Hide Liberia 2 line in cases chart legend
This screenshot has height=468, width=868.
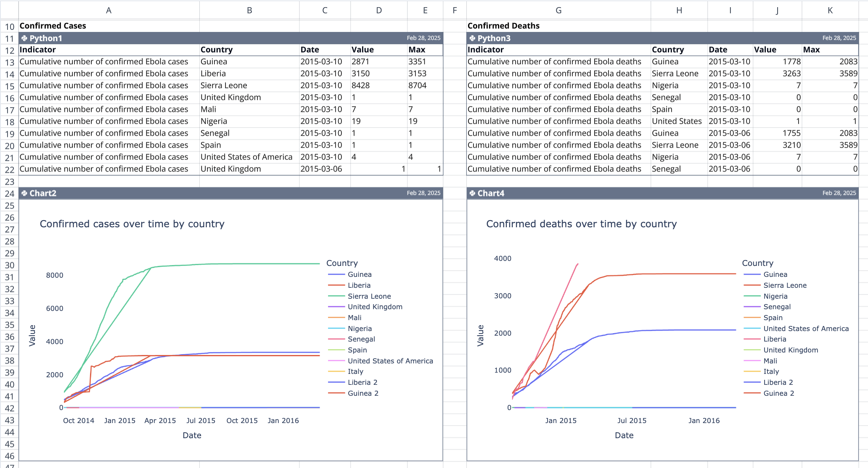coord(362,382)
